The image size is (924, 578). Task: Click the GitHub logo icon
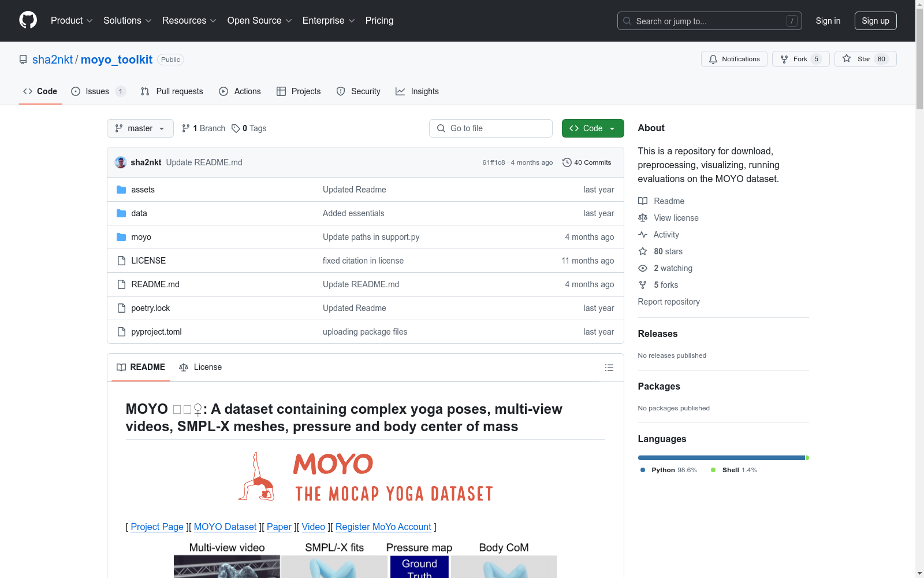coord(28,20)
